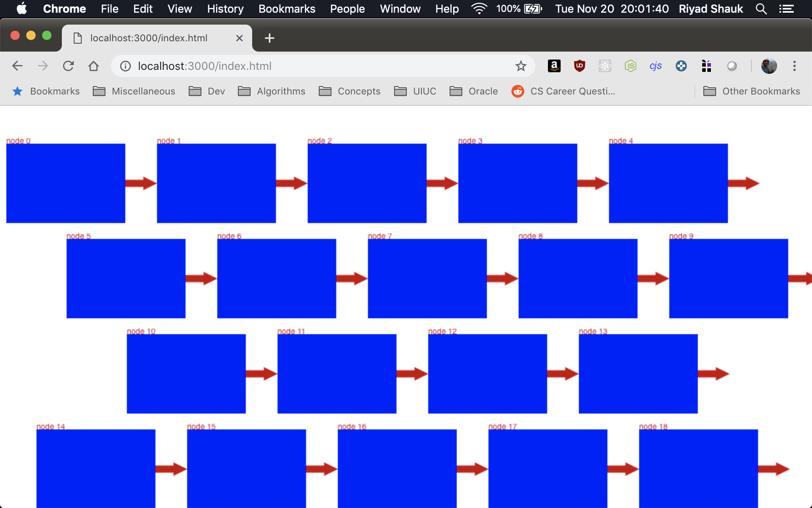The width and height of the screenshot is (812, 508).
Task: Click the Amazon extension icon
Action: pos(554,66)
